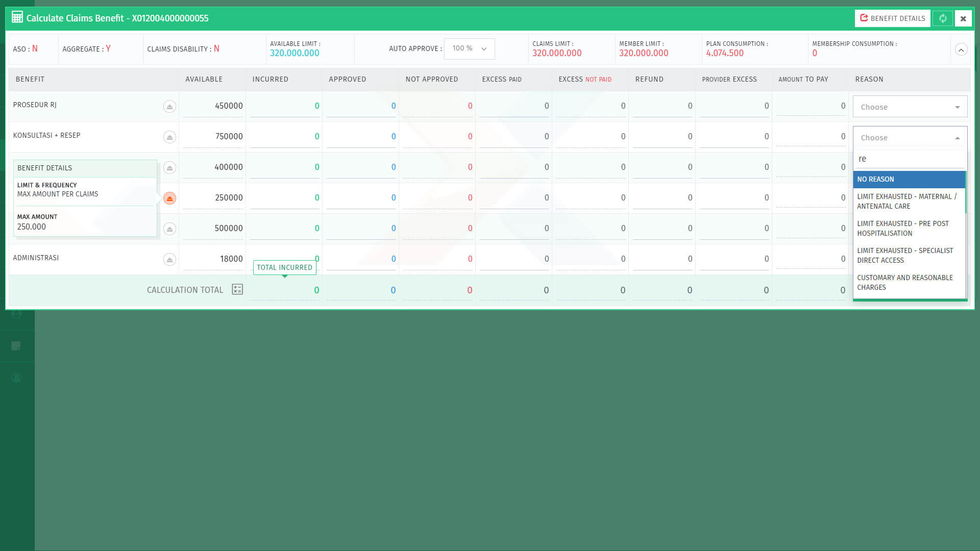Click the details icon in the 400000 row
This screenshot has width=980, height=551.
169,167
